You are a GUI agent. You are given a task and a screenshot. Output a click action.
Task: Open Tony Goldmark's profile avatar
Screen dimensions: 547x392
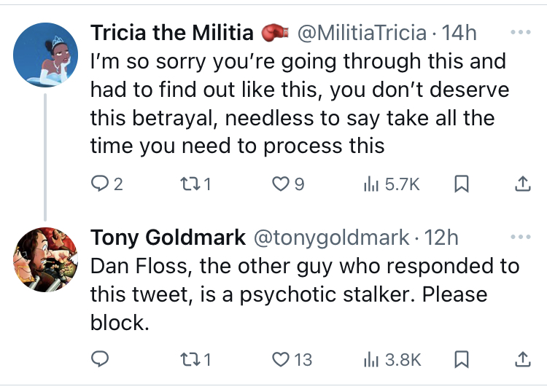click(x=45, y=259)
